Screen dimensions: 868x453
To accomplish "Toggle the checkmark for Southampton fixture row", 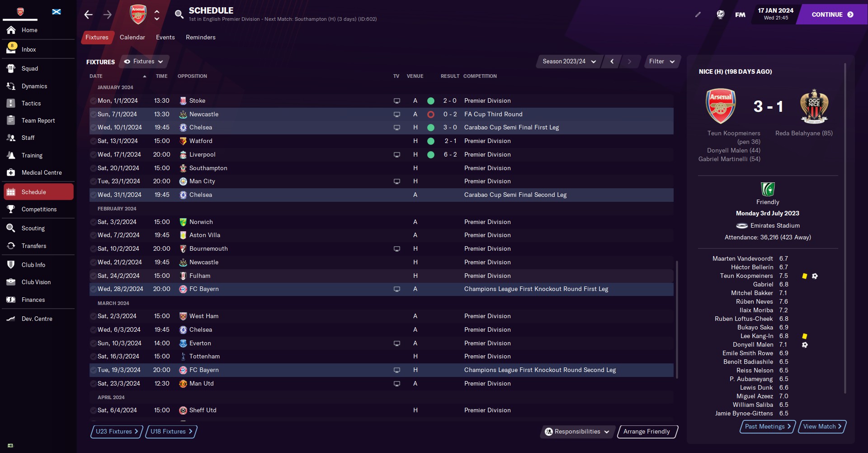I will (93, 168).
